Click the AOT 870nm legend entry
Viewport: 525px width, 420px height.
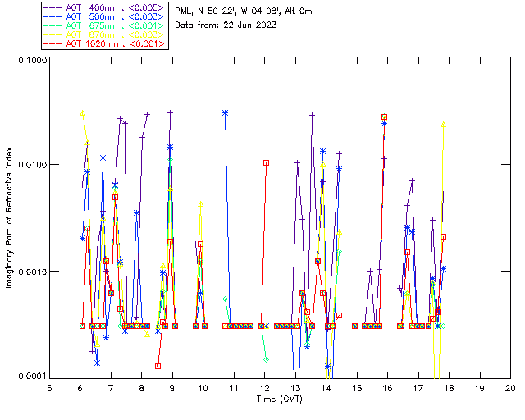tap(104, 34)
